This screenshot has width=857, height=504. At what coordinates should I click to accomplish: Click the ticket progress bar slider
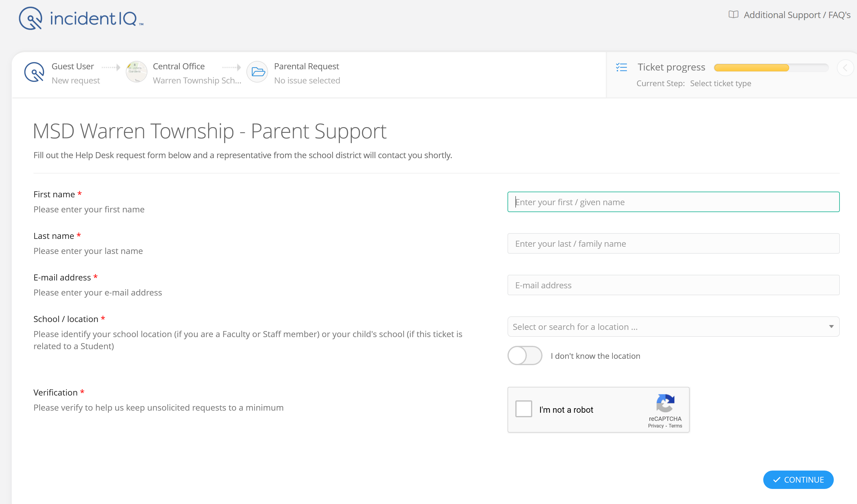click(x=772, y=67)
